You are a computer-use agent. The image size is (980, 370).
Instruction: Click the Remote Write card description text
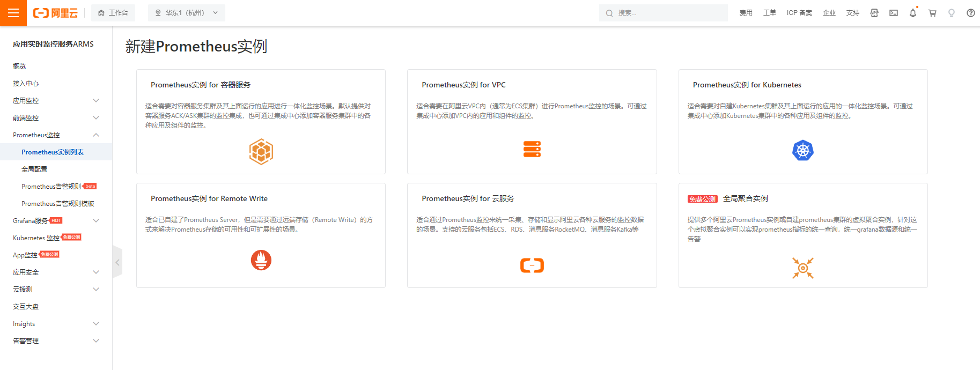(259, 225)
